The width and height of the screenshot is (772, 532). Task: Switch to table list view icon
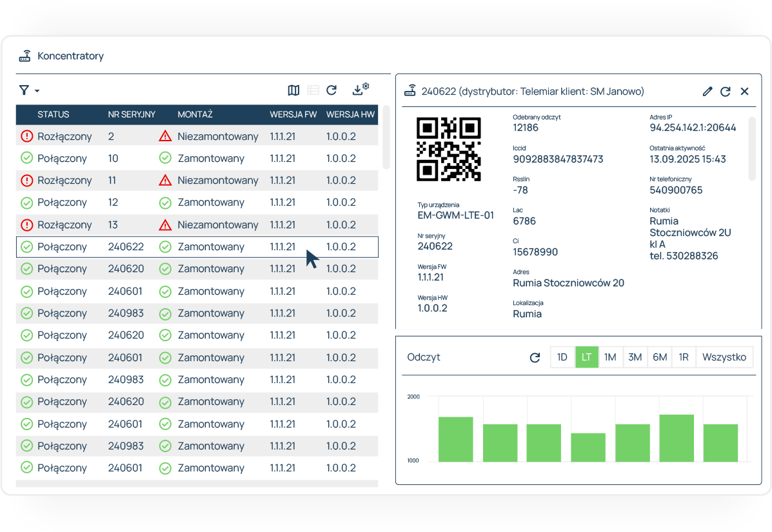(x=313, y=90)
